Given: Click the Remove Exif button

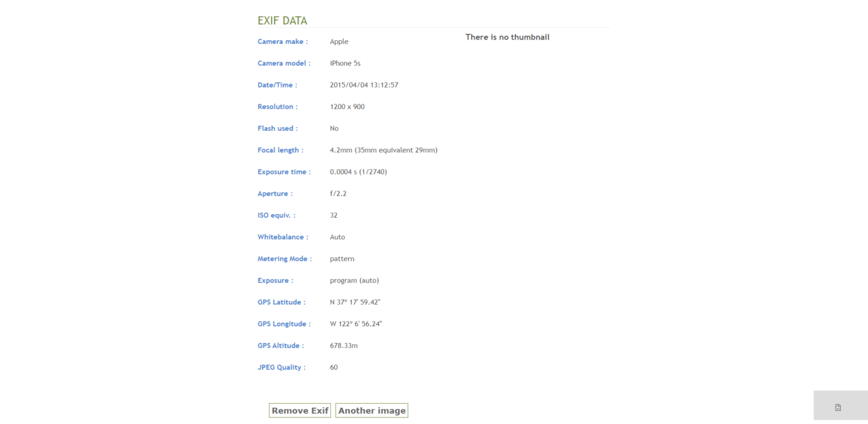Looking at the screenshot, I should pos(299,410).
